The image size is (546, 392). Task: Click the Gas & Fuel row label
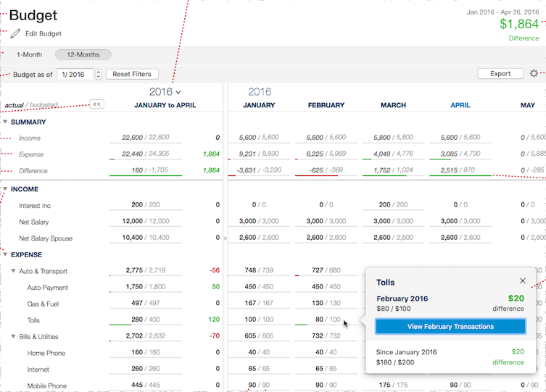point(41,304)
